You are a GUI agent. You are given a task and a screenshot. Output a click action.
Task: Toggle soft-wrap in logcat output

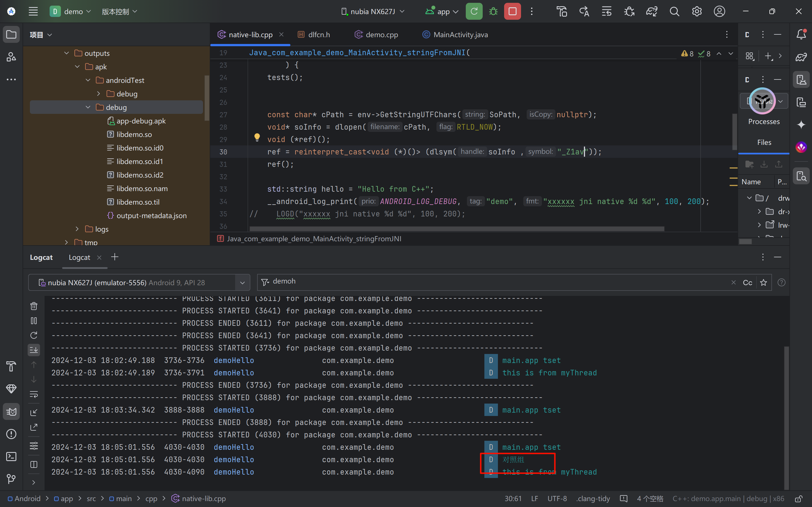tap(34, 394)
